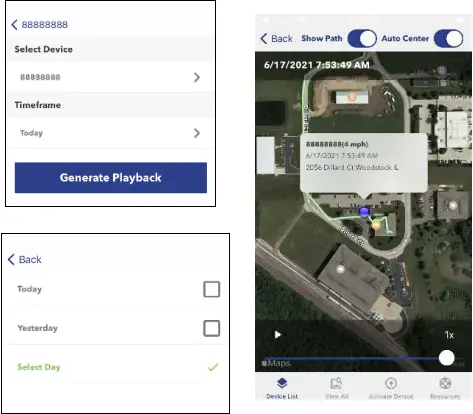The image size is (473, 414).
Task: Check the Yesterday checkbox
Action: [x=212, y=328]
